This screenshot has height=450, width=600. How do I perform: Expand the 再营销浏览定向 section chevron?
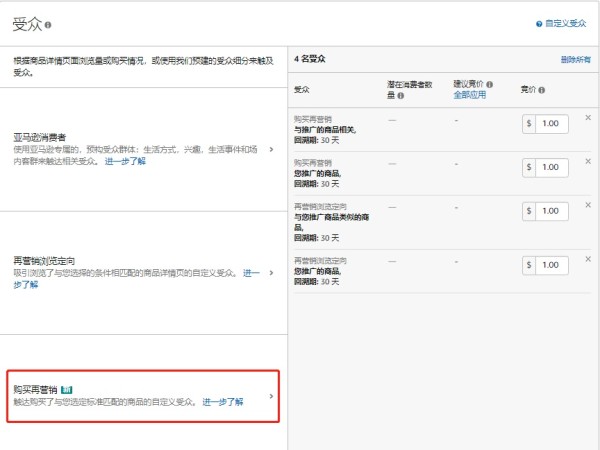(x=271, y=273)
